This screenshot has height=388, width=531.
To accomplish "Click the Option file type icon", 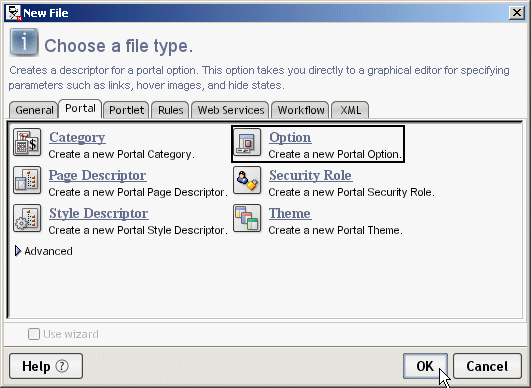I will click(247, 142).
